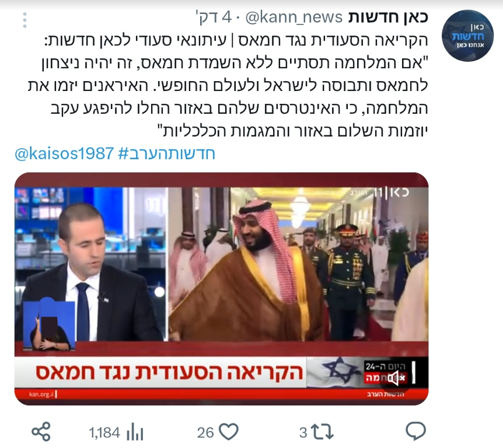The image size is (503, 448).
Task: Click the Kan News profile avatar
Action: pyautogui.click(x=467, y=36)
